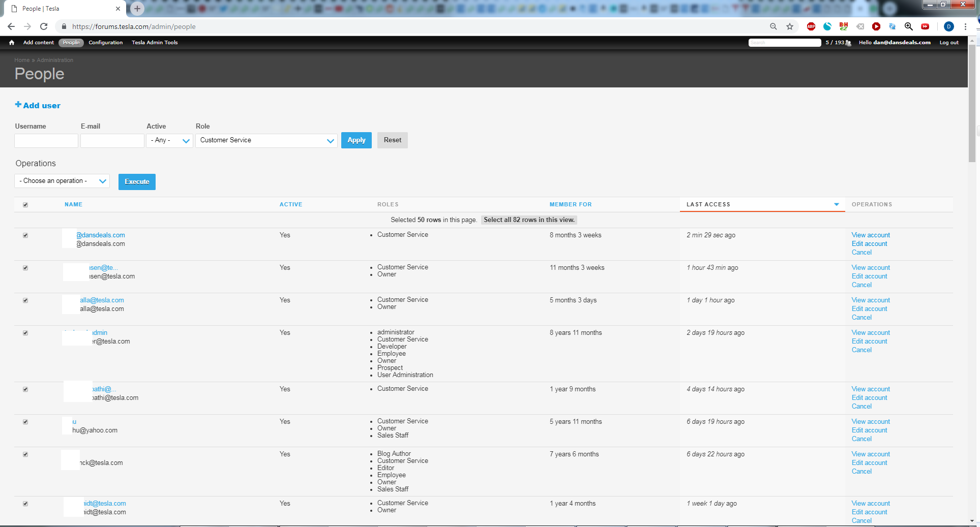
Task: Reload the page with the refresh icon
Action: [44, 26]
